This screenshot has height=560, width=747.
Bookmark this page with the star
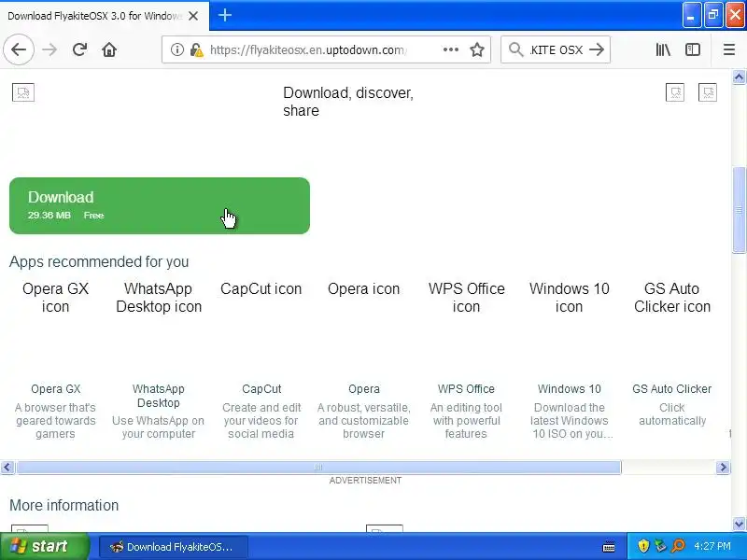(x=477, y=49)
